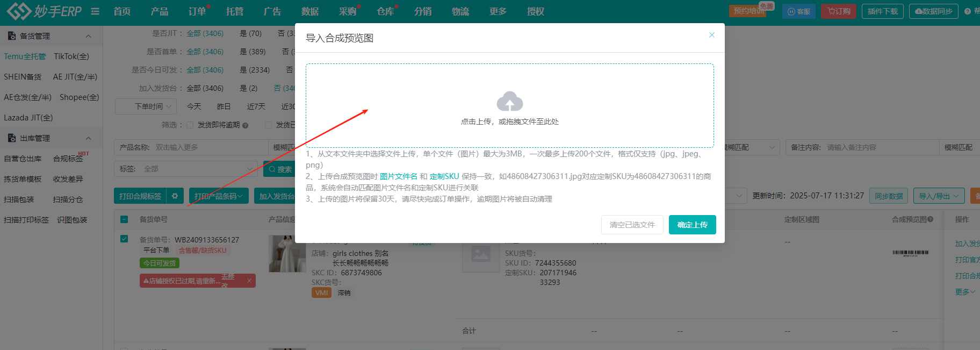Click the 产品名称 search input field

click(191, 147)
